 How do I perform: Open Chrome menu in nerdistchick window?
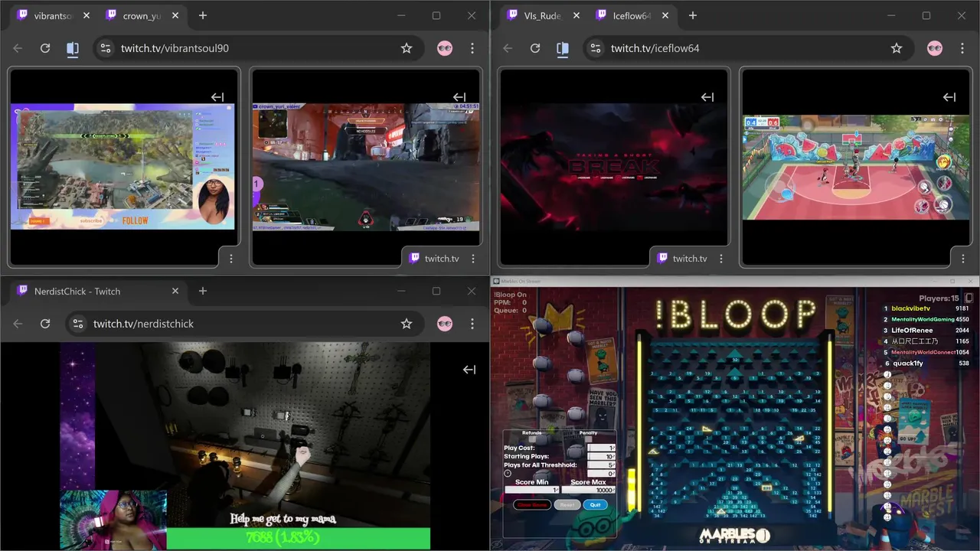(x=472, y=324)
